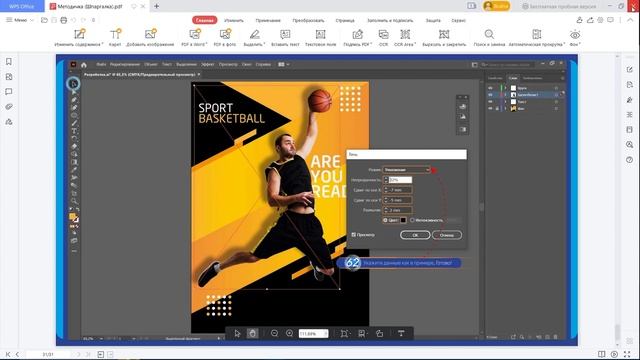Viewport: 640px width, 360px height.
Task: Click the opacity percentage field in dialog
Action: pyautogui.click(x=400, y=180)
